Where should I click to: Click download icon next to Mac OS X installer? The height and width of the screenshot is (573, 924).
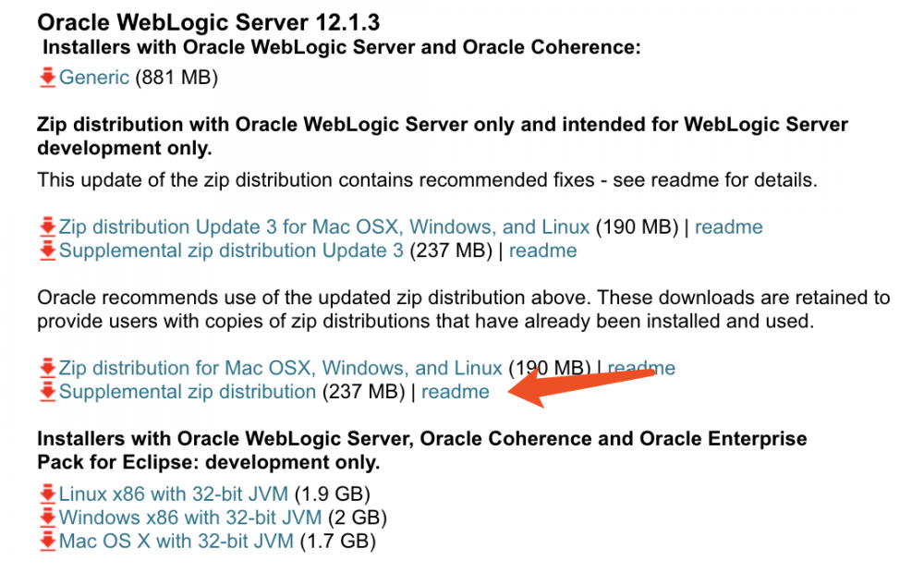(x=48, y=541)
